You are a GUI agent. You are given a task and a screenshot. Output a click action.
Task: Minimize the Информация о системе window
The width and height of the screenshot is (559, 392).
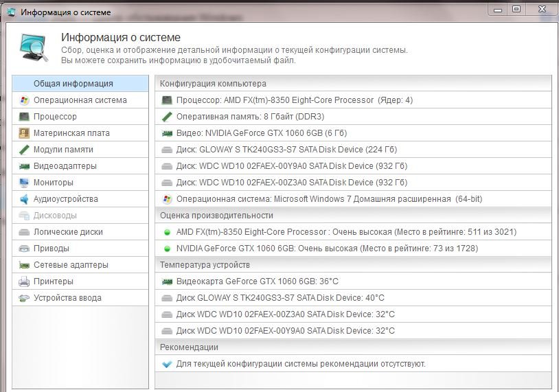pos(498,10)
